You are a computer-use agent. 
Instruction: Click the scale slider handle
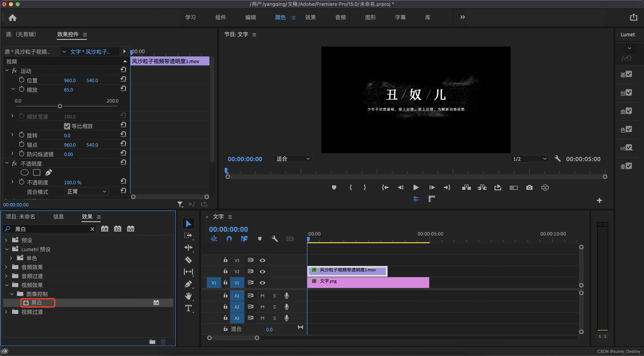click(60, 106)
